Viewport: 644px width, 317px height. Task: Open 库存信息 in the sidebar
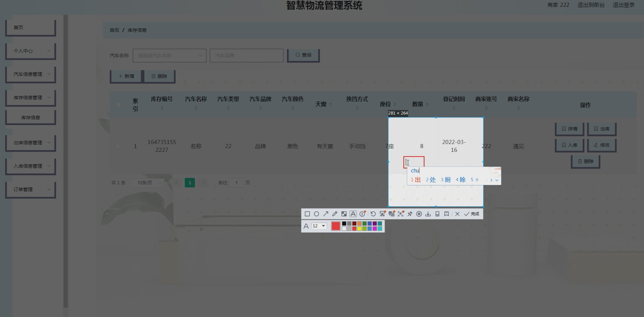pos(31,118)
